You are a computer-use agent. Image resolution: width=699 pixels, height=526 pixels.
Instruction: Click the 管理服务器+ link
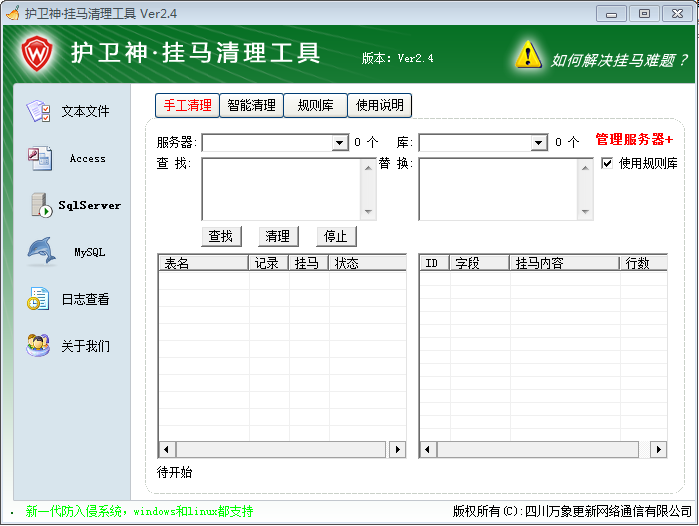pos(634,140)
